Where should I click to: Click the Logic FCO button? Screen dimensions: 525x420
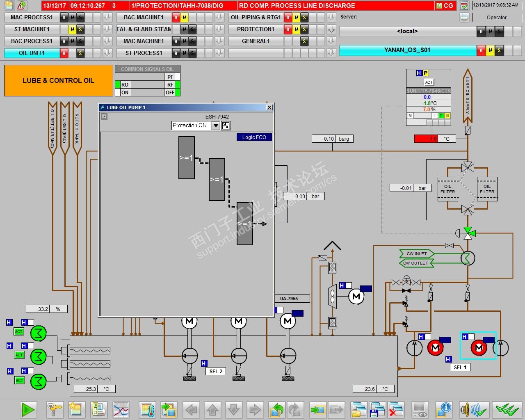click(254, 137)
